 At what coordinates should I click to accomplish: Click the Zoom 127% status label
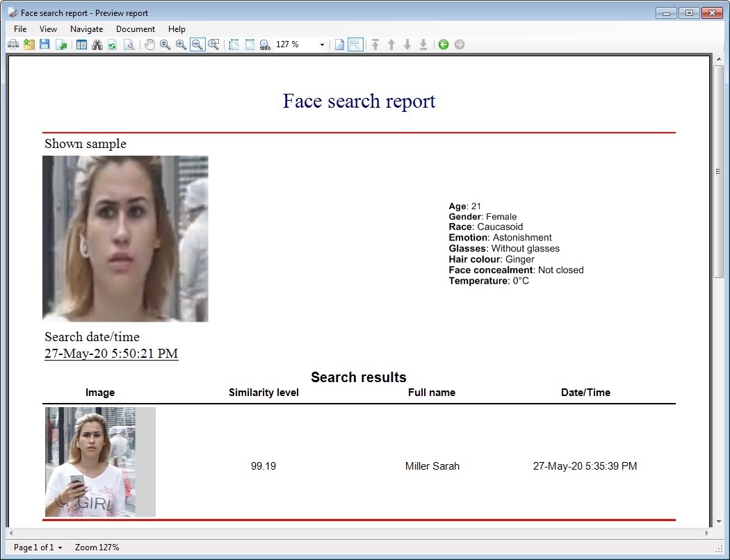[x=97, y=547]
